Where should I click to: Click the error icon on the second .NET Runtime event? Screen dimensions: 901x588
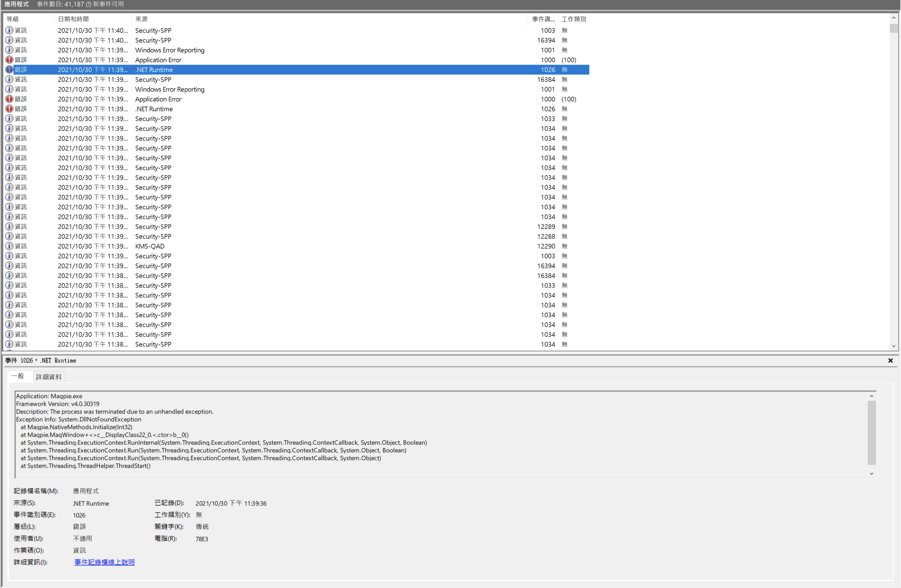pyautogui.click(x=9, y=109)
